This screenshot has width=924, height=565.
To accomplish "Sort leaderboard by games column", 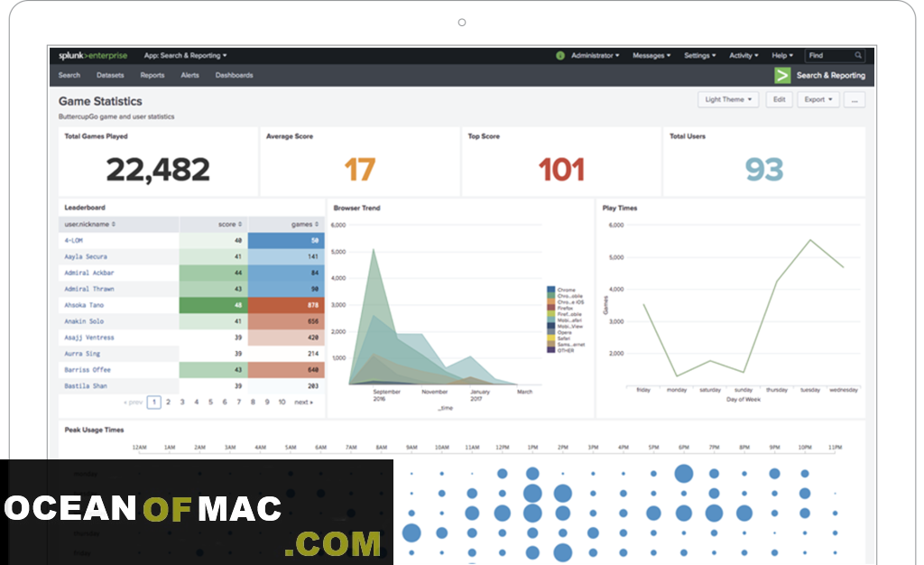I will [x=305, y=225].
